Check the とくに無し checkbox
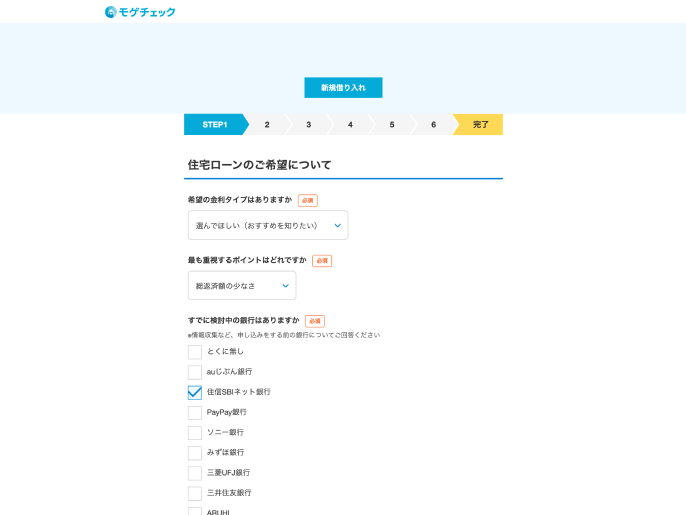Viewport: 686px width, 515px height. click(195, 352)
